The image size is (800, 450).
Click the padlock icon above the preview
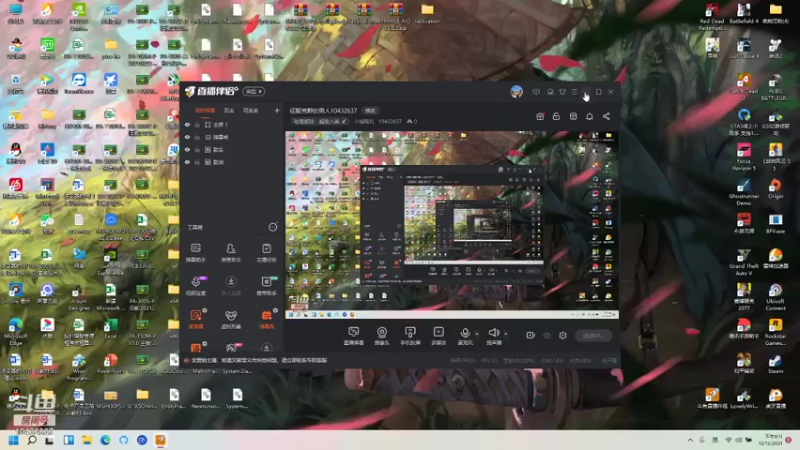[x=556, y=116]
